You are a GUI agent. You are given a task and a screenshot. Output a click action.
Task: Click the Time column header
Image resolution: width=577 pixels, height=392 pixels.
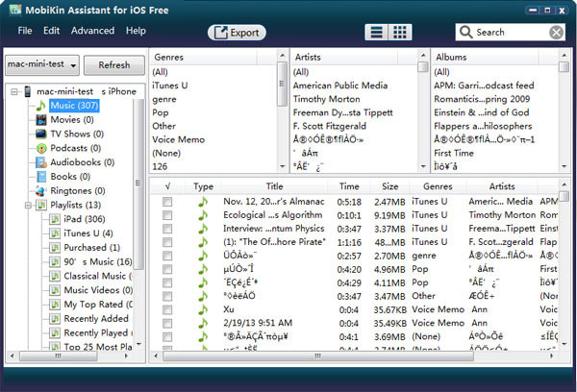point(349,186)
